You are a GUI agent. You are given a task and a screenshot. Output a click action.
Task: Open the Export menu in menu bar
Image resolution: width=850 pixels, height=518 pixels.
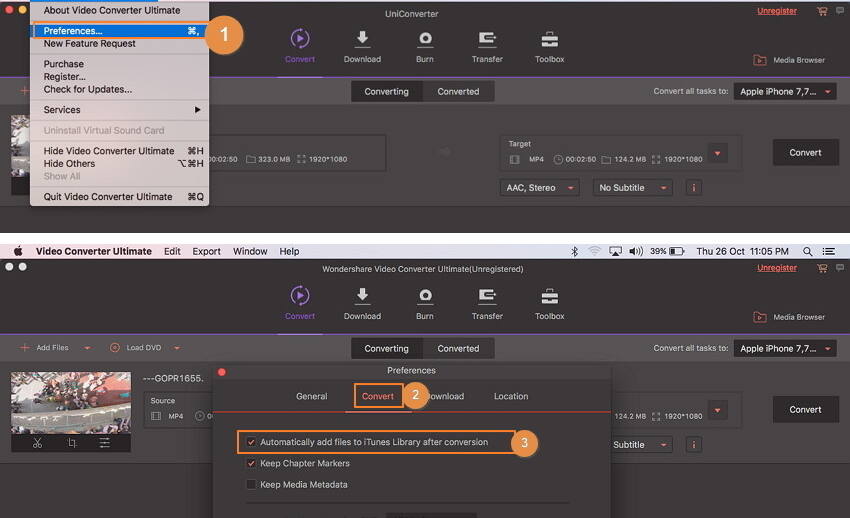pyautogui.click(x=207, y=251)
